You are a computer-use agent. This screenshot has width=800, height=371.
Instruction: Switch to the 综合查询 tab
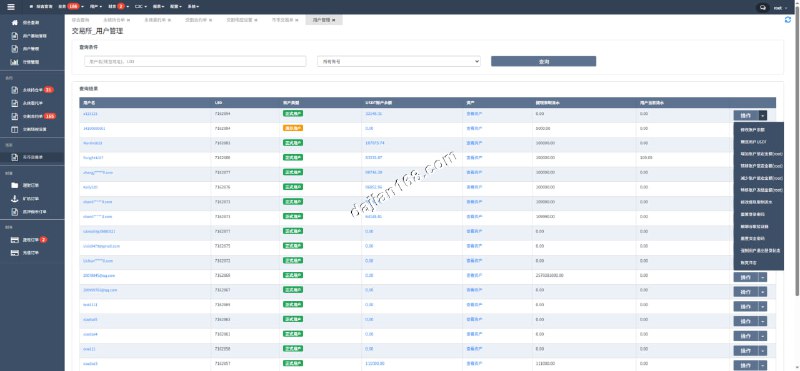[81, 20]
